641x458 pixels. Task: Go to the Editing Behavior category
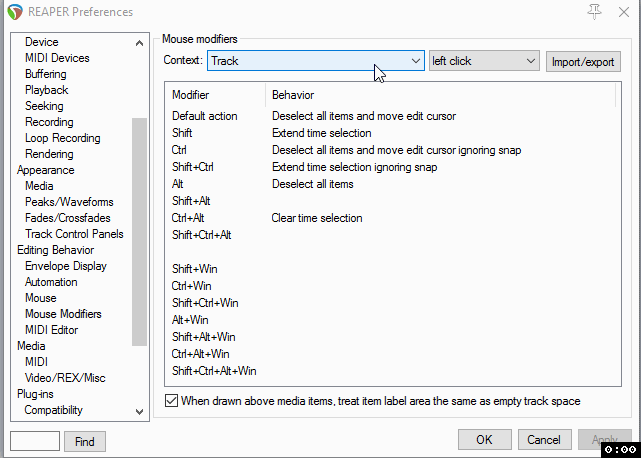55,250
